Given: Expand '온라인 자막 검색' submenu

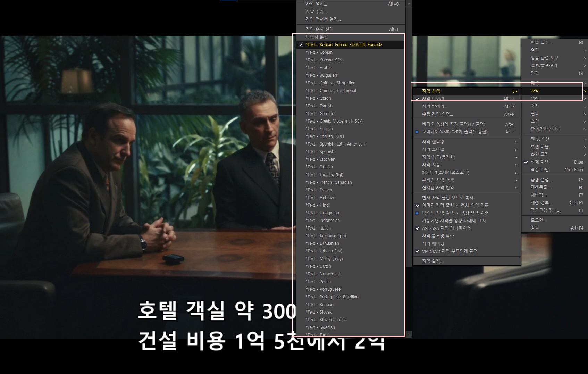Looking at the screenshot, I should point(467,180).
